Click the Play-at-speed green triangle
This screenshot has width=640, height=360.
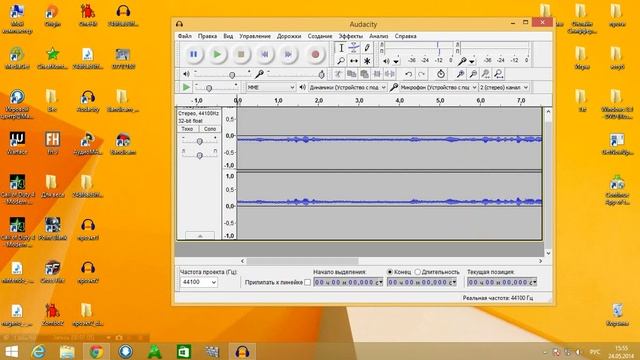coord(186,87)
